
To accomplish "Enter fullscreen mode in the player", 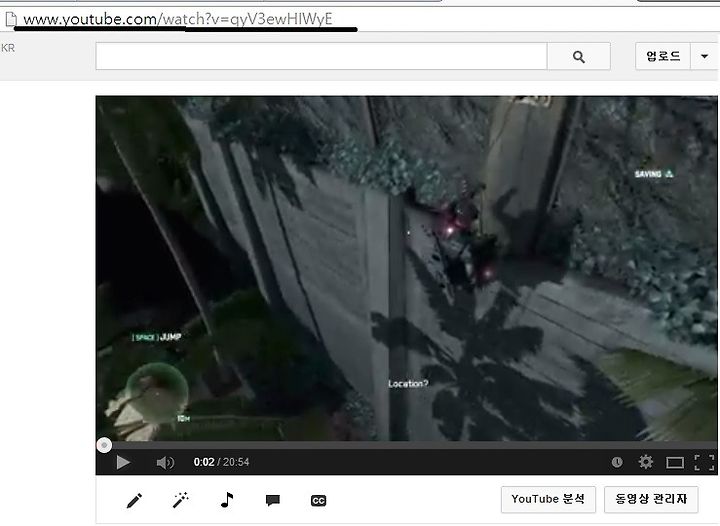I will tap(704, 463).
